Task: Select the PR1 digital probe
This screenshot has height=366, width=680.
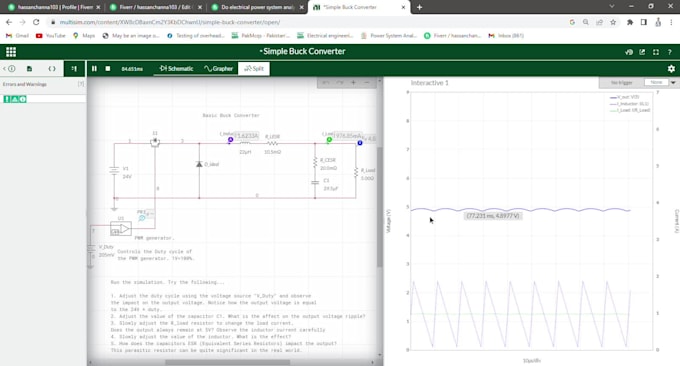Action: click(142, 218)
